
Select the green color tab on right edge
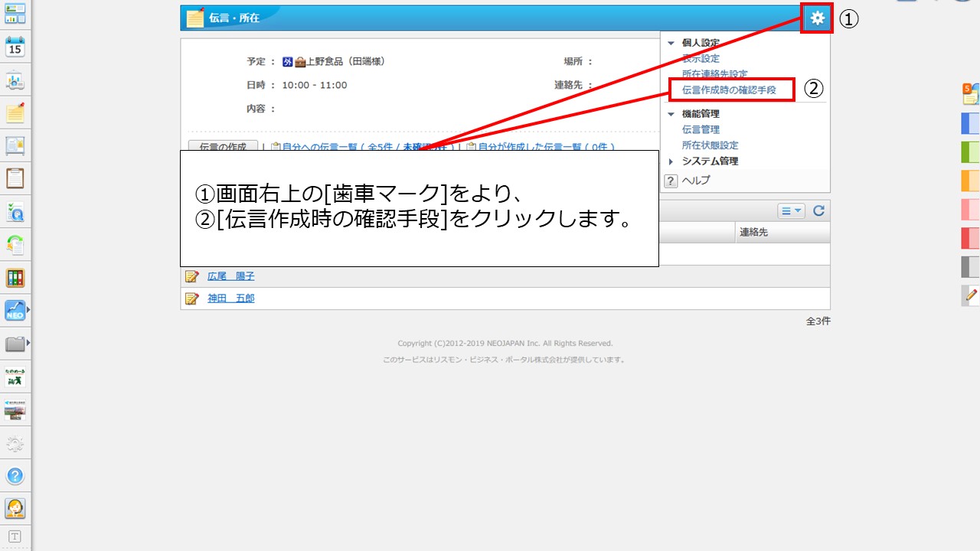[970, 152]
